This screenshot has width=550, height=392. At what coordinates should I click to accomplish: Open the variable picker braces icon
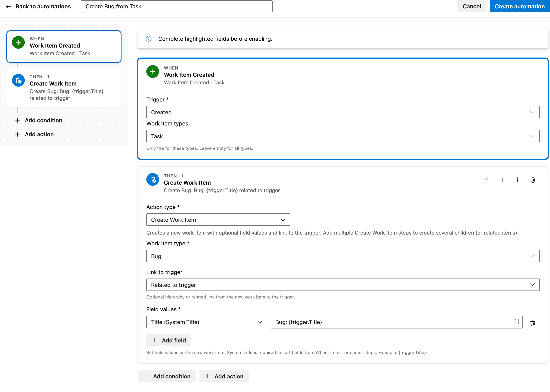pos(517,322)
